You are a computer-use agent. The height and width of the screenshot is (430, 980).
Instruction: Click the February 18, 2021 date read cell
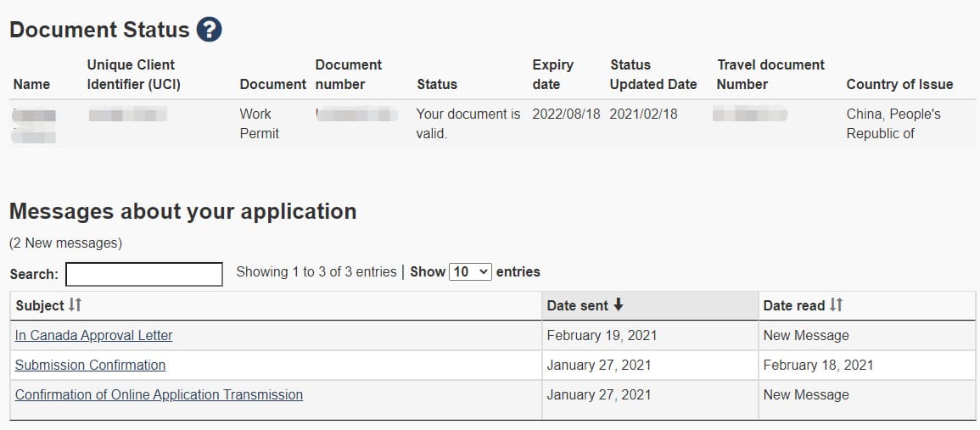(818, 365)
